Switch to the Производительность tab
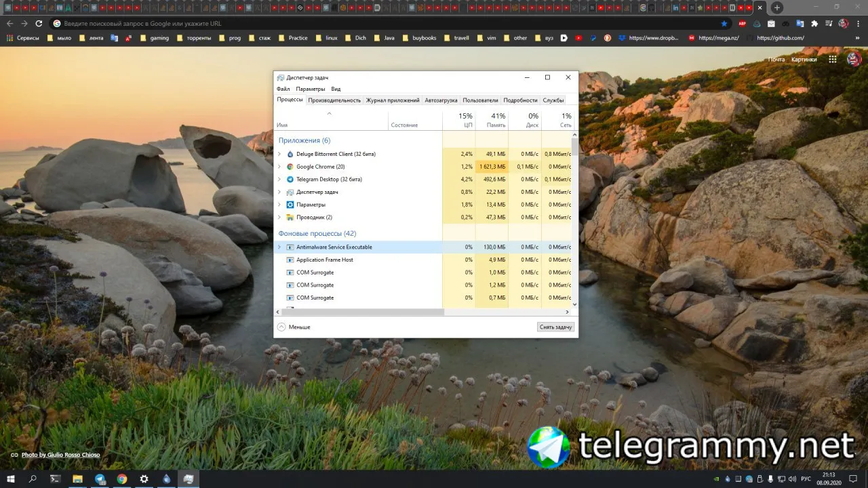The image size is (868, 488). [334, 100]
